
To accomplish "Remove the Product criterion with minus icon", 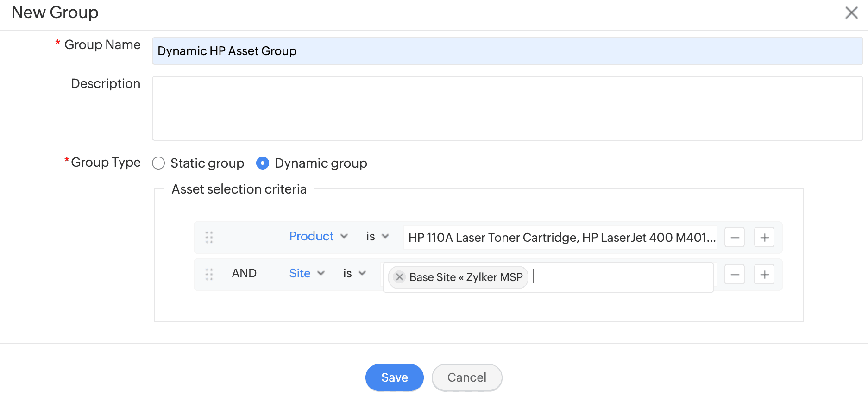I will [x=735, y=238].
